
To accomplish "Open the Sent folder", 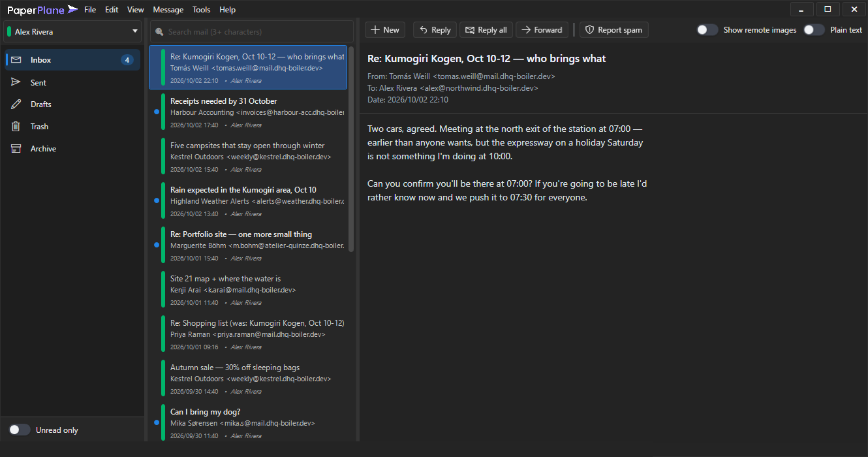I will click(72, 82).
